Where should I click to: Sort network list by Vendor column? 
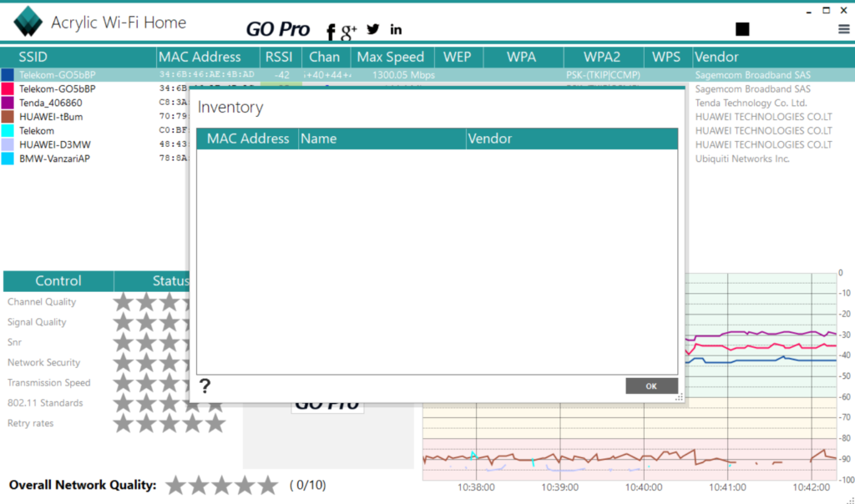773,57
